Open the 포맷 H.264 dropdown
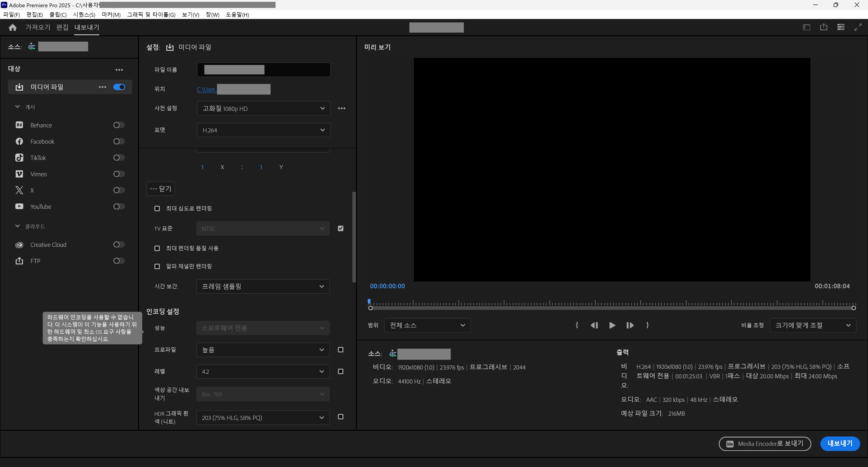The height and width of the screenshot is (467, 868). [263, 130]
